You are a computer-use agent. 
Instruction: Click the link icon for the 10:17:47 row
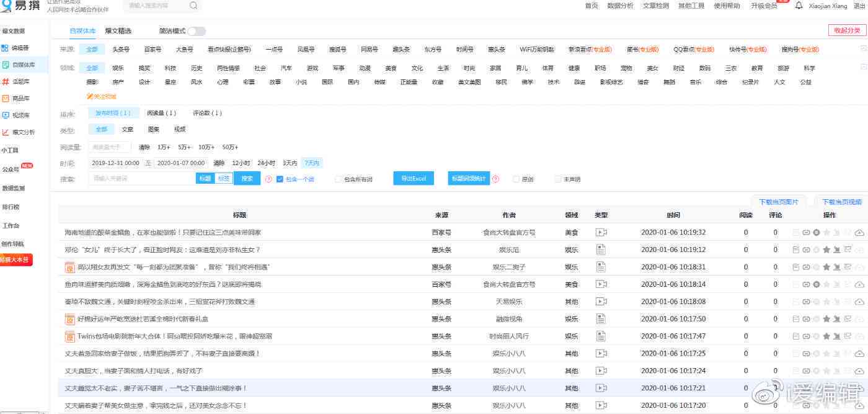click(807, 336)
